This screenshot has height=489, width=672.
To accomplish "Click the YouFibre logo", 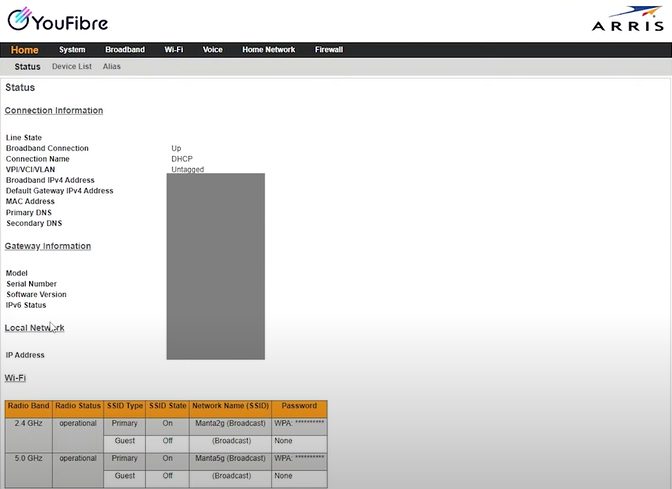I will pyautogui.click(x=57, y=21).
